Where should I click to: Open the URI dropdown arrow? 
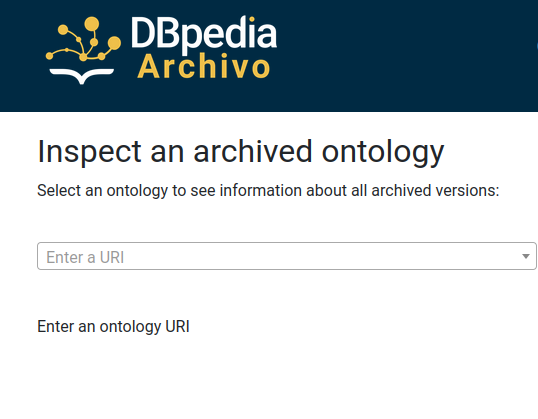525,256
